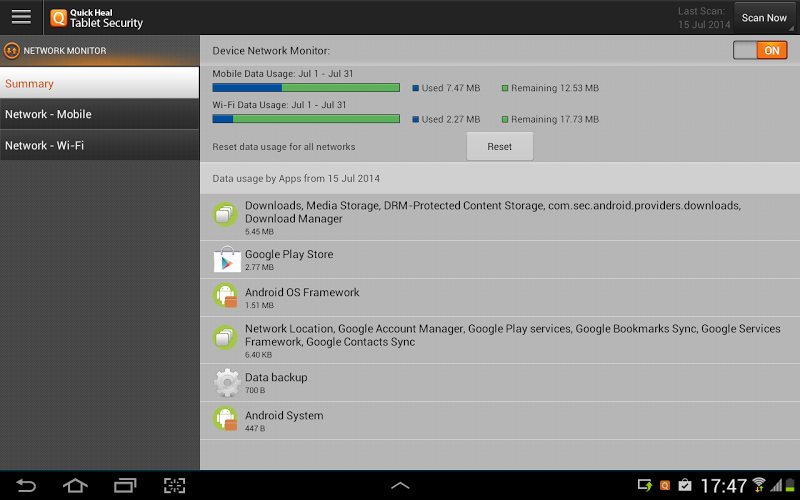The image size is (800, 500).
Task: Tap the 17:47 clock in status bar
Action: click(723, 486)
